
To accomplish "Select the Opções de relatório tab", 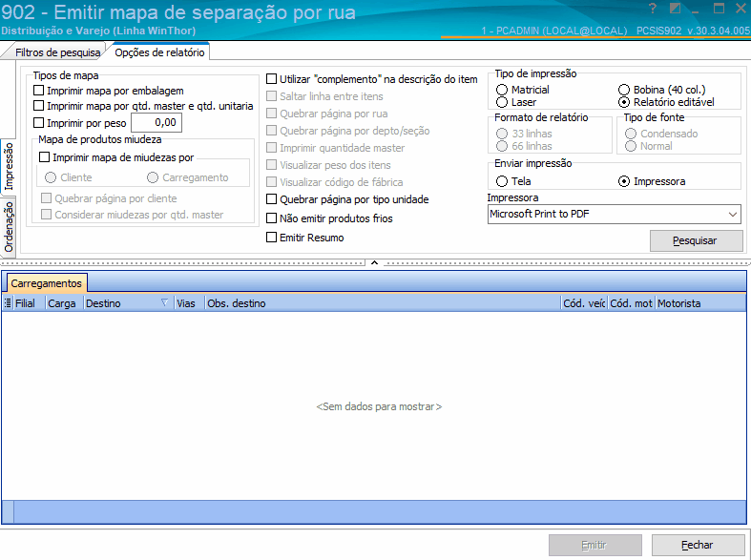I will 159,52.
